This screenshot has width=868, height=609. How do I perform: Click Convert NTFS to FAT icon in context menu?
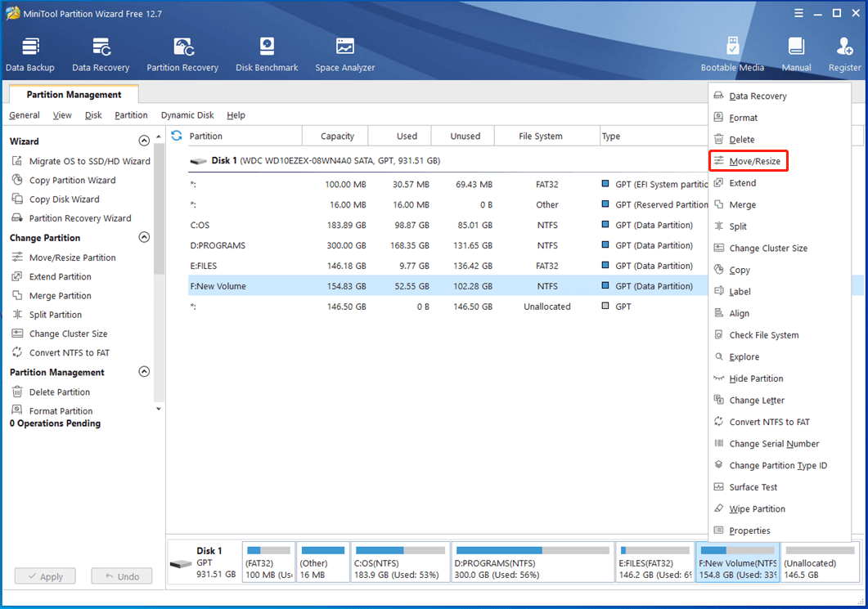pos(718,422)
